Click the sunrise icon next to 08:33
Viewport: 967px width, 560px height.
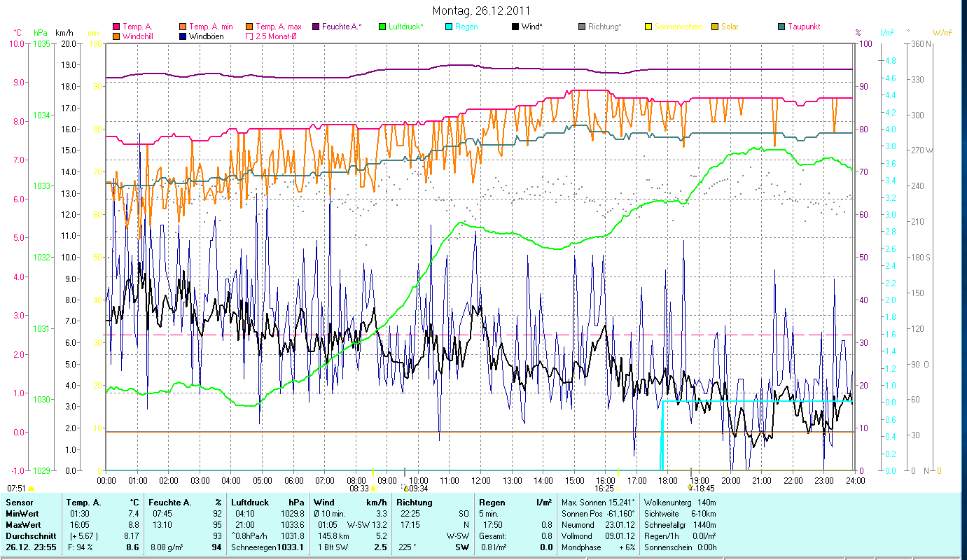pyautogui.click(x=373, y=489)
